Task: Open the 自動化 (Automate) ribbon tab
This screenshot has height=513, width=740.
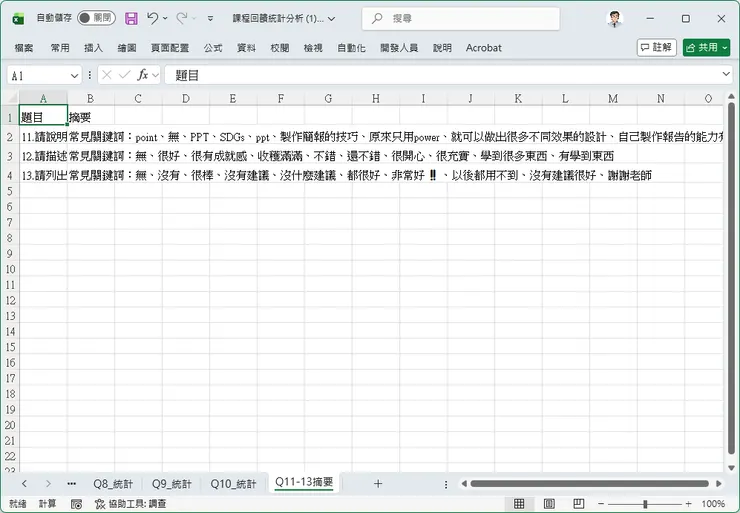Action: pyautogui.click(x=351, y=48)
